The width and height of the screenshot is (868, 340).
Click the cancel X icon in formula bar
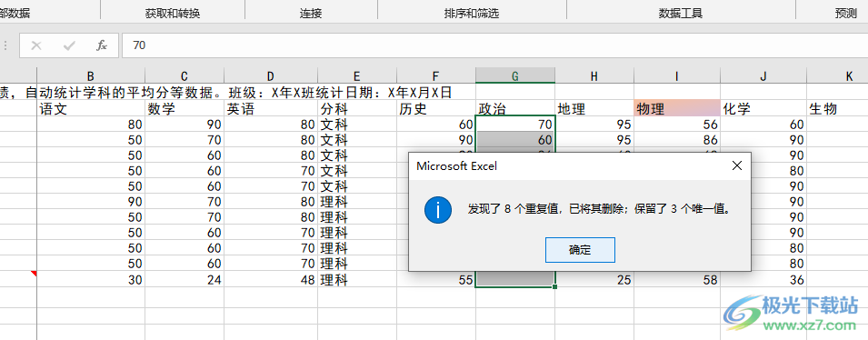36,45
